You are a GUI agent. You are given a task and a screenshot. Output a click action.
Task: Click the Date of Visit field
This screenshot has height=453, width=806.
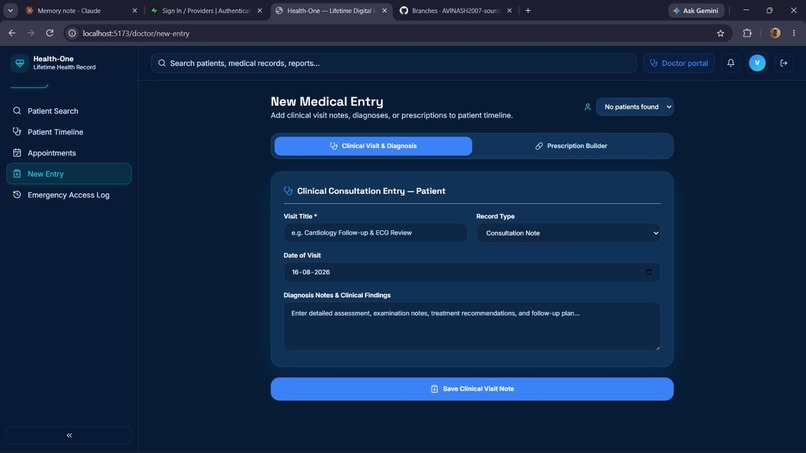[x=472, y=272]
